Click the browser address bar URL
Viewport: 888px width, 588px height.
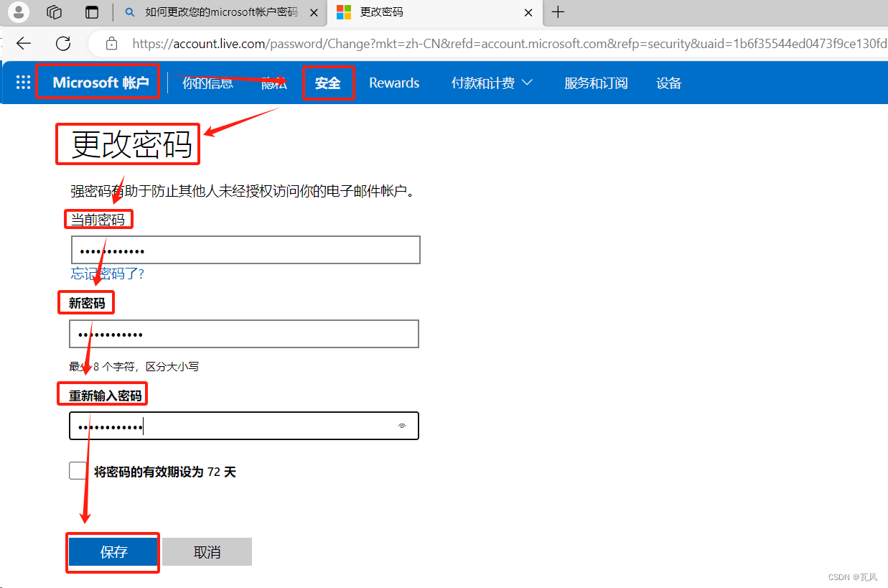(510, 44)
